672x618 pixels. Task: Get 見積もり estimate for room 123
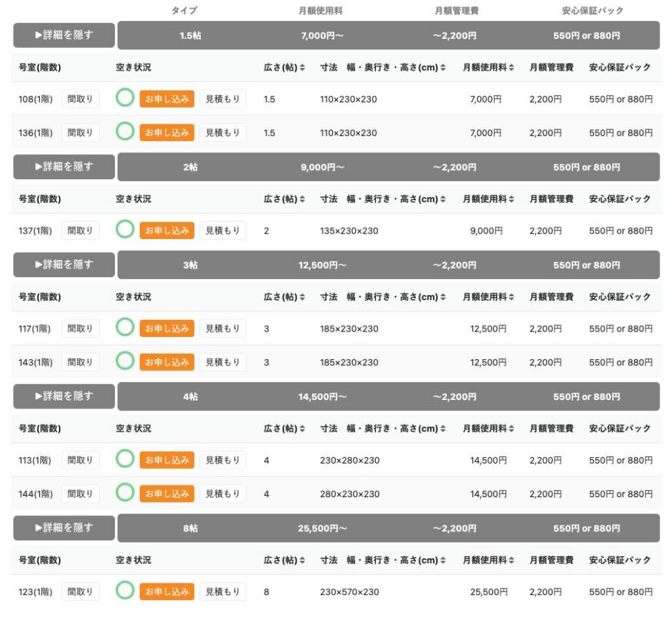222,592
